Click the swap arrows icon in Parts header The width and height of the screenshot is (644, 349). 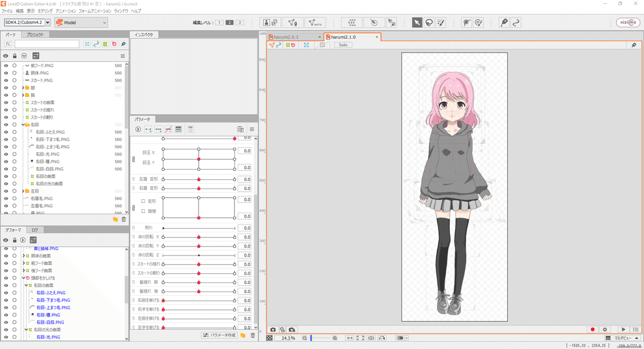coord(35,56)
